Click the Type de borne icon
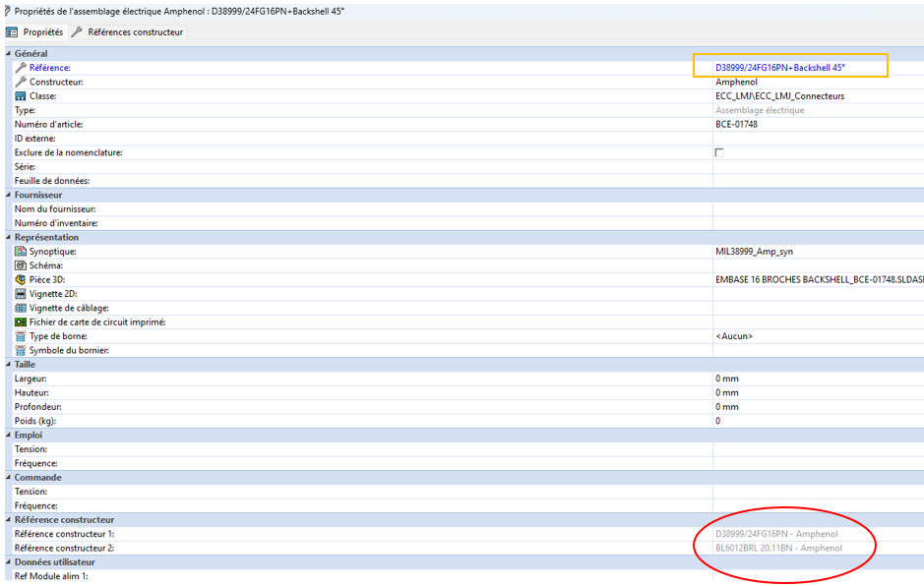The width and height of the screenshot is (924, 585). (x=20, y=336)
